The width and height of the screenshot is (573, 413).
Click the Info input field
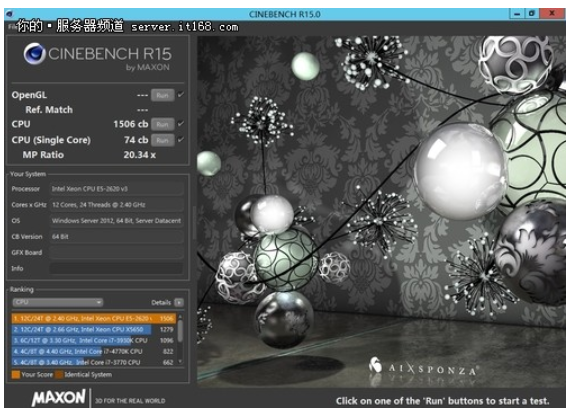(116, 269)
